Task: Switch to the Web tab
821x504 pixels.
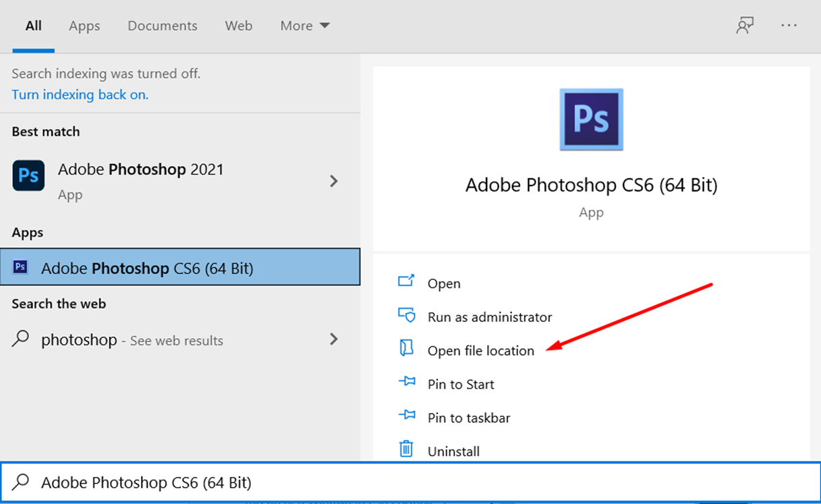Action: [x=239, y=26]
